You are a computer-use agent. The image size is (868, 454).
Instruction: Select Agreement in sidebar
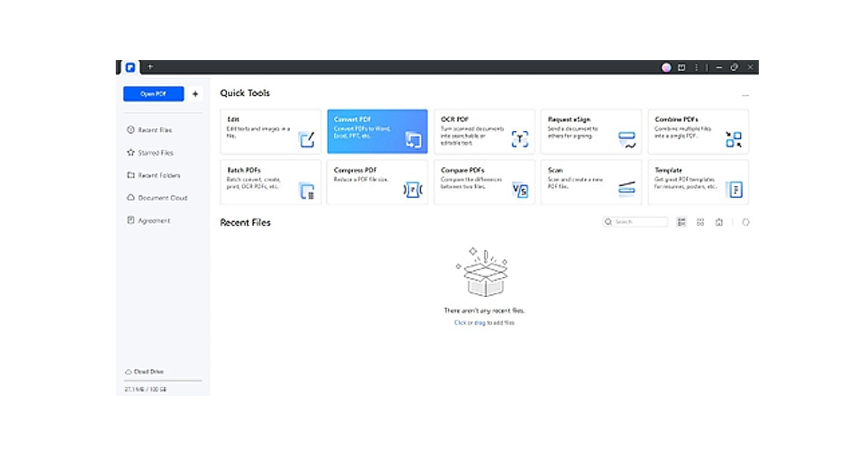click(148, 220)
